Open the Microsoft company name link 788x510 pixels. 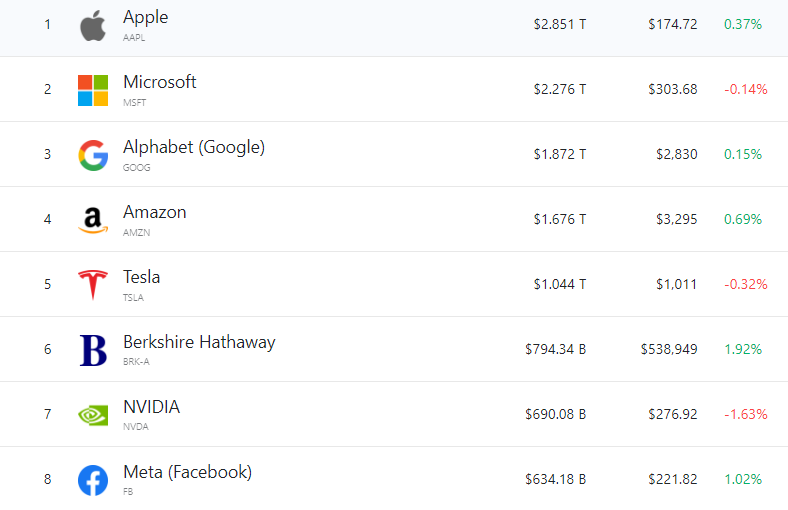click(x=159, y=82)
